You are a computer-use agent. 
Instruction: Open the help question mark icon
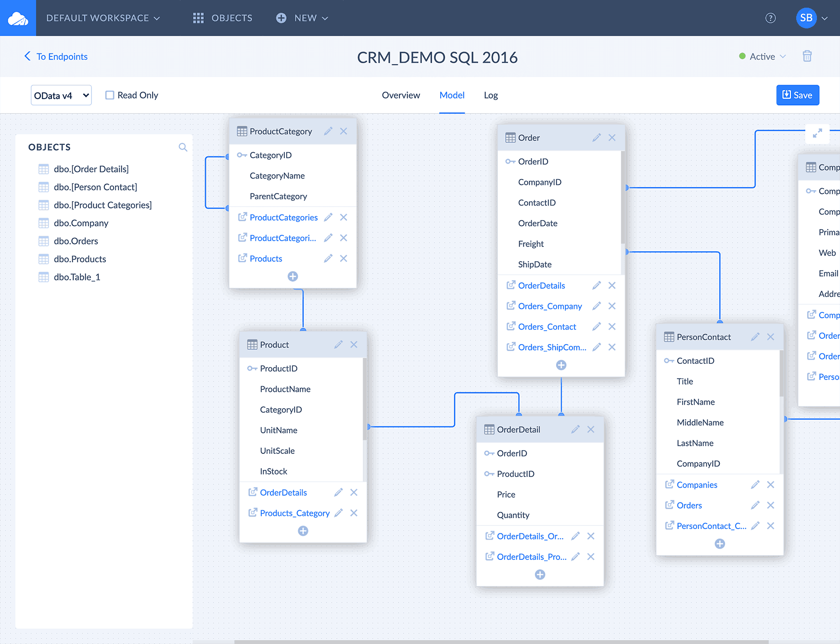(x=770, y=18)
